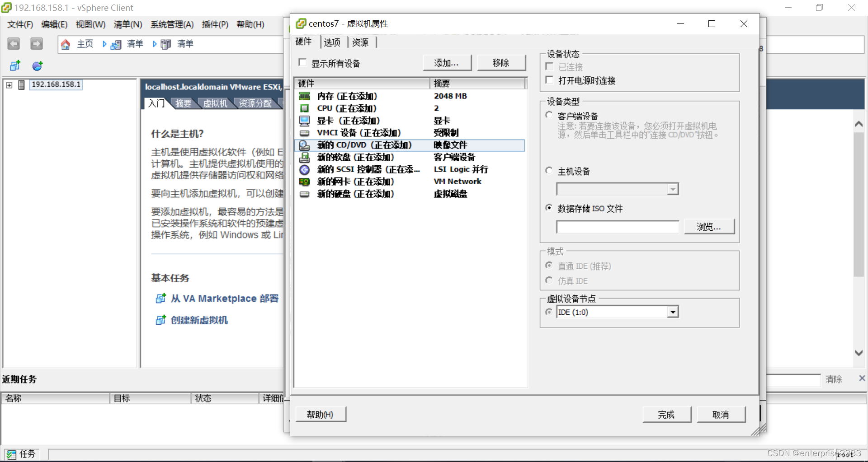Click the 移除 button

point(501,63)
